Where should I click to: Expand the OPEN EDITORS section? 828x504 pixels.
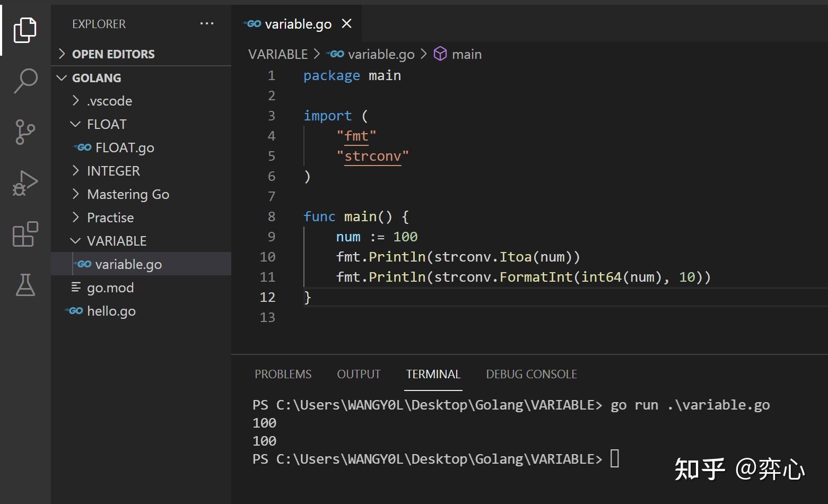(x=113, y=54)
